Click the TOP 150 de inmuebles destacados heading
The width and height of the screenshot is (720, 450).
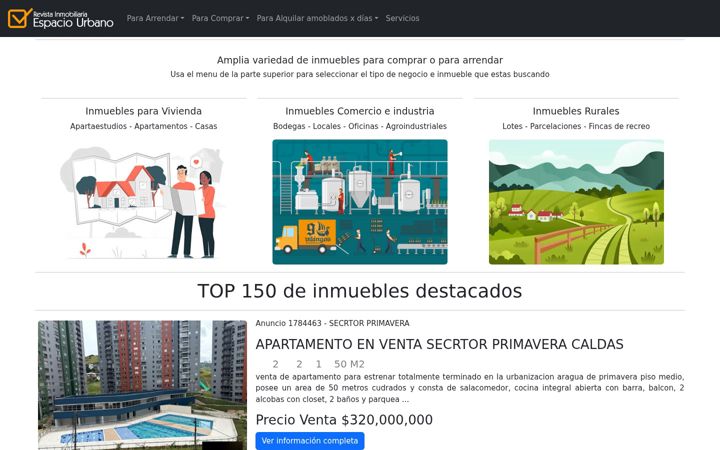click(x=360, y=291)
